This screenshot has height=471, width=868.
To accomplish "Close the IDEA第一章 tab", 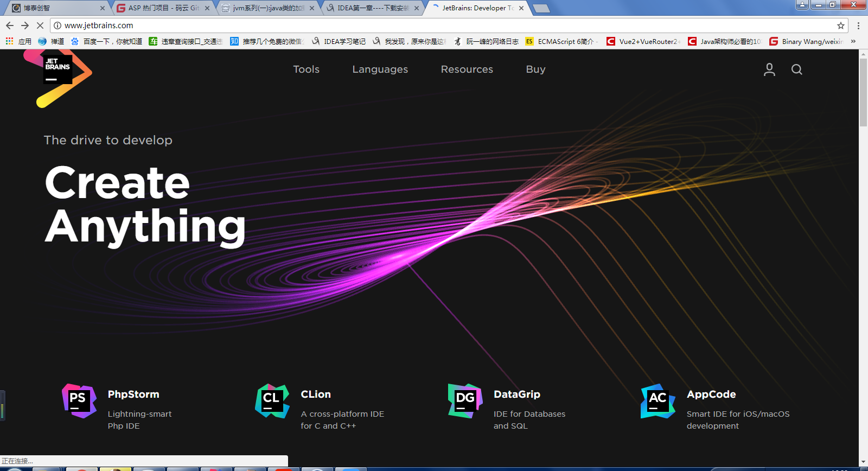I will [x=417, y=8].
